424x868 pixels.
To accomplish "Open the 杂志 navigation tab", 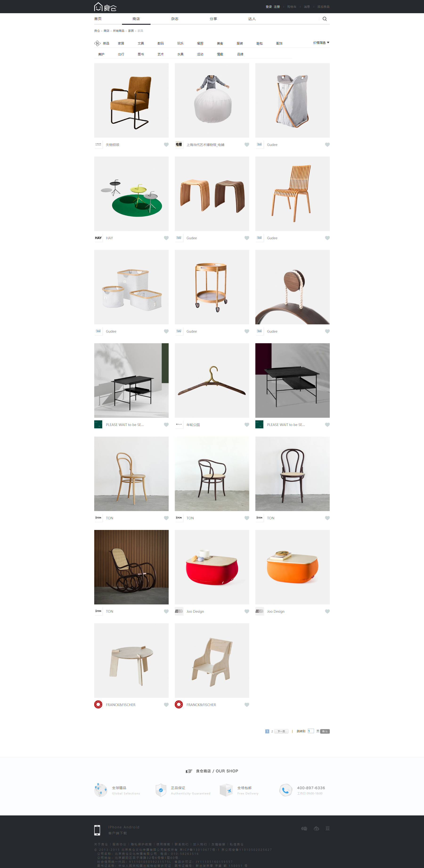I will [175, 19].
